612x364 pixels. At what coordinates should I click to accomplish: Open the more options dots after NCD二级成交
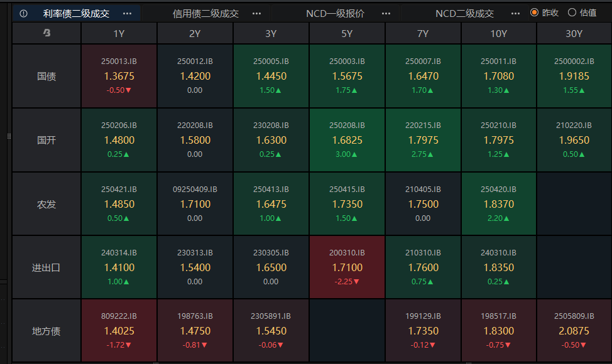(x=515, y=13)
